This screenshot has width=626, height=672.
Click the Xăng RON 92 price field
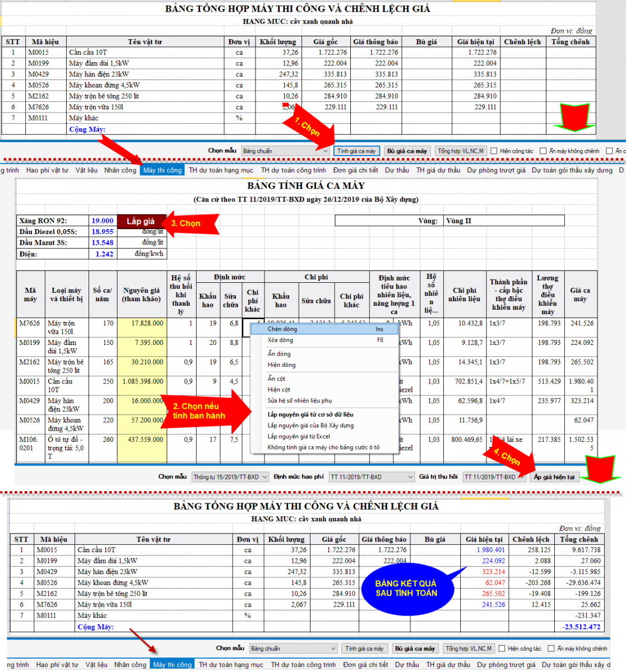click(x=103, y=221)
